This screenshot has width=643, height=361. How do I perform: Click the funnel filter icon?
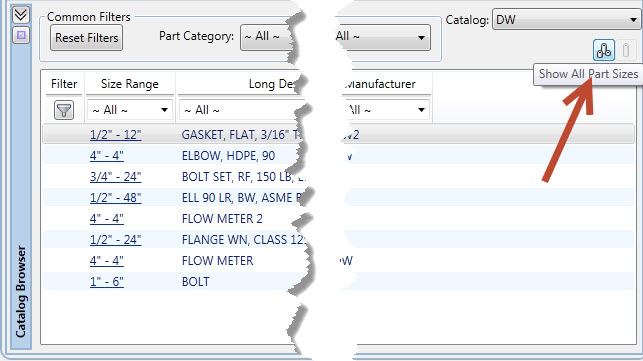point(64,110)
